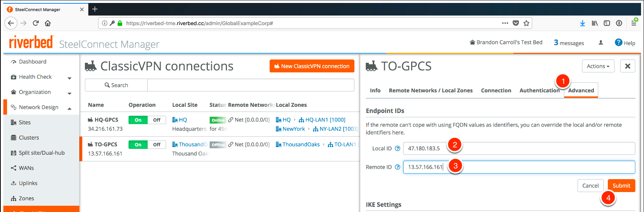The height and width of the screenshot is (212, 644).
Task: Toggle the sidebar view icon
Action: click(x=607, y=23)
